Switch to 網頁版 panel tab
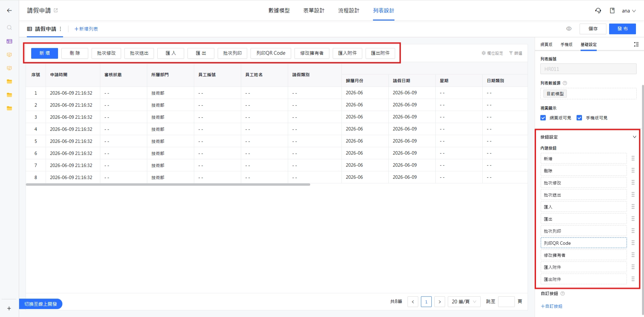 coord(546,44)
